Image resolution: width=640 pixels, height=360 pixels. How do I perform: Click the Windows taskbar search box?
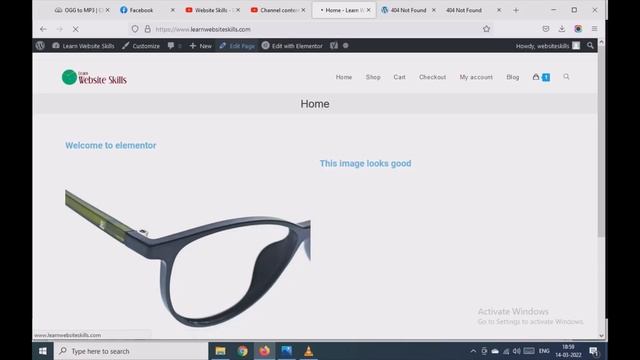[131, 351]
